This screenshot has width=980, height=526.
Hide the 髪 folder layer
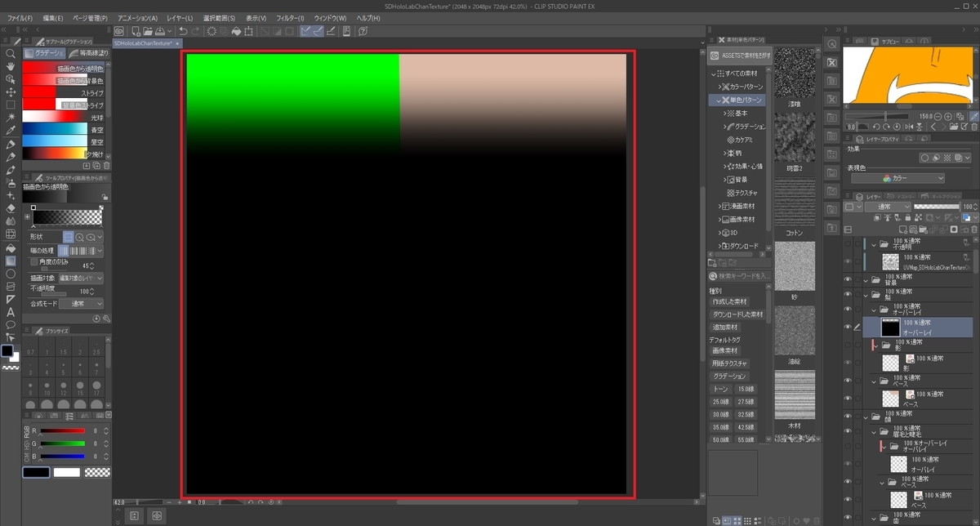[848, 294]
